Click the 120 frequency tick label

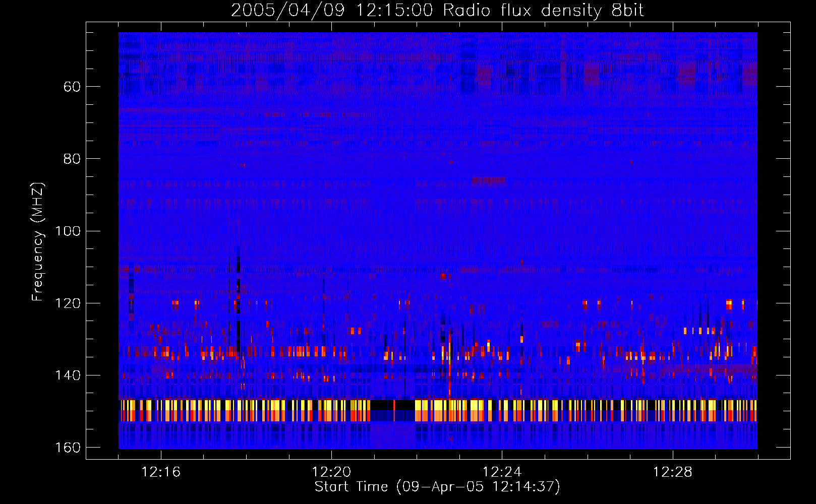click(68, 303)
